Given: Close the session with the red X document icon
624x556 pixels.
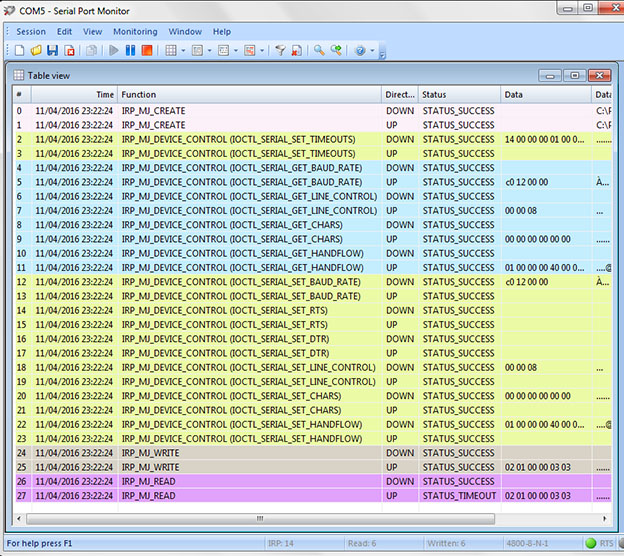Looking at the screenshot, I should pos(70,51).
